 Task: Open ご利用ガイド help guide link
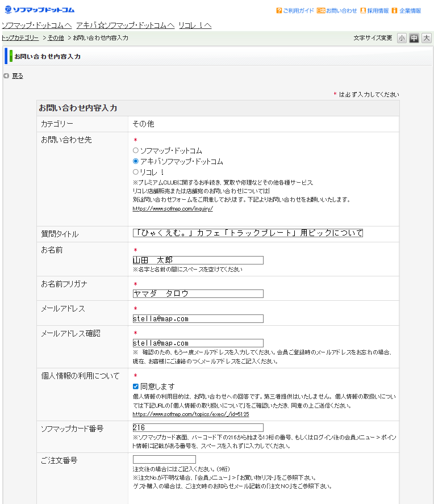[x=298, y=11]
